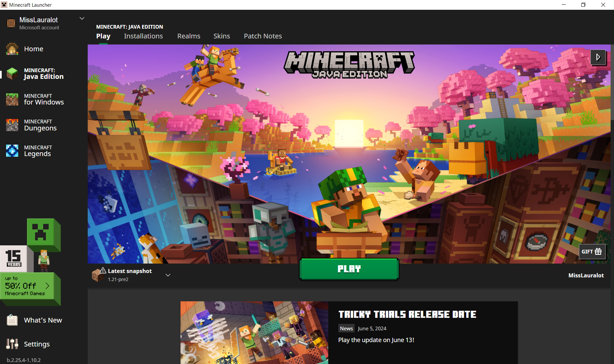Click the snapshot crafting table icon

(98, 275)
